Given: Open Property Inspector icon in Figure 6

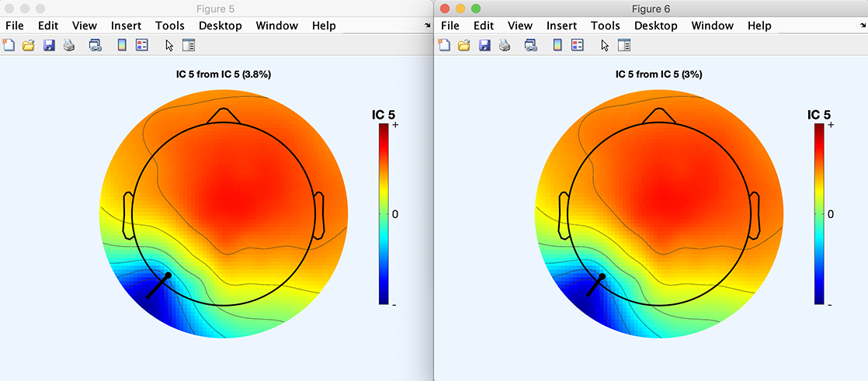Looking at the screenshot, I should point(623,45).
